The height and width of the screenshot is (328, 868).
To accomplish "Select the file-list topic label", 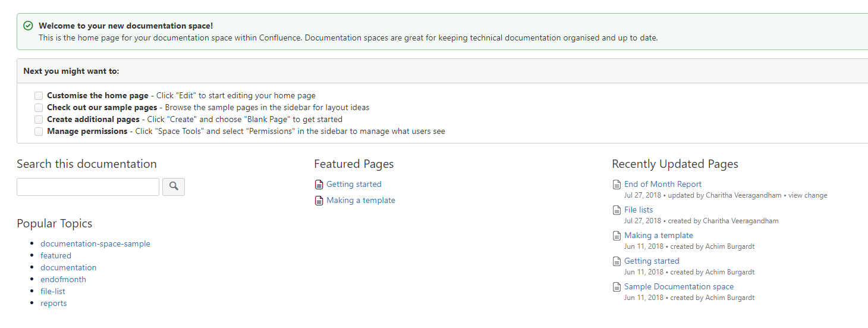I will (x=53, y=292).
